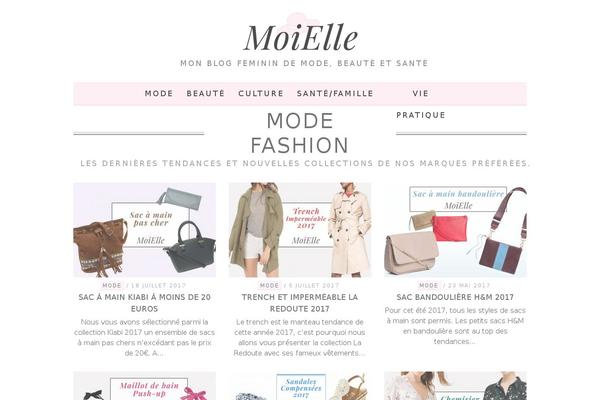The width and height of the screenshot is (600, 400).
Task: Click MODE tag above Trench article
Action: [269, 286]
